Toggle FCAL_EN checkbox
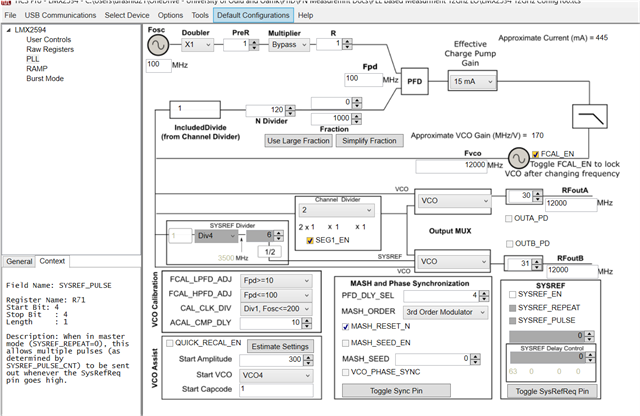The height and width of the screenshot is (416, 640). point(536,154)
